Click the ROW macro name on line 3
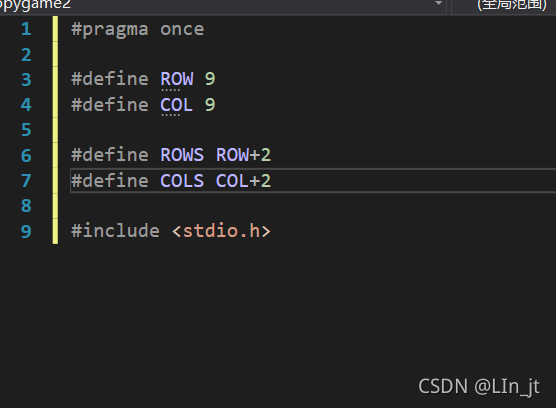The image size is (556, 408). (177, 79)
